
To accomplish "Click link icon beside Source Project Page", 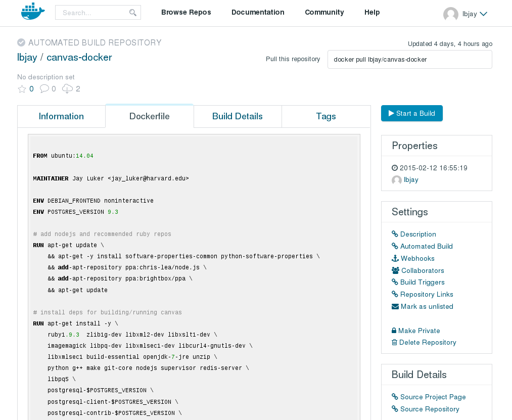I will 395,396.
